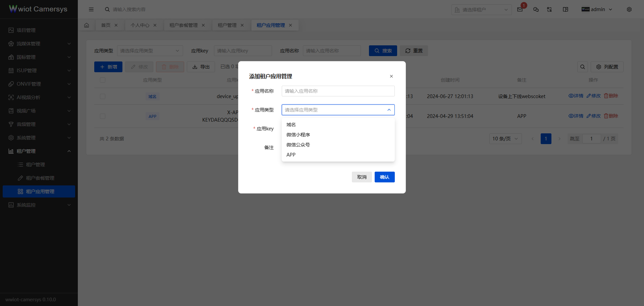
Task: Click the 取消 button in dialog
Action: pyautogui.click(x=362, y=177)
